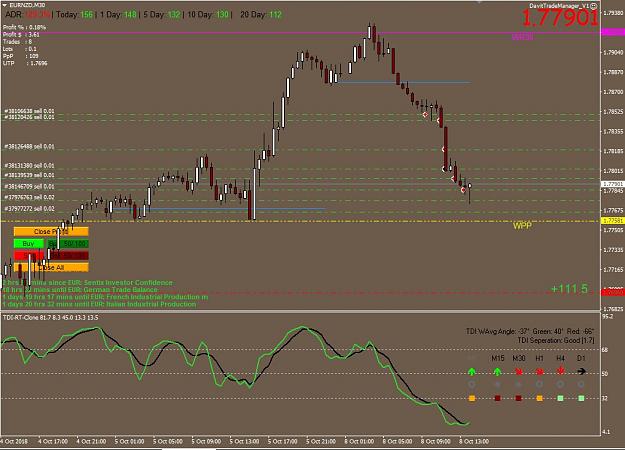
Task: Click the dark red square under M15
Action: tap(497, 398)
